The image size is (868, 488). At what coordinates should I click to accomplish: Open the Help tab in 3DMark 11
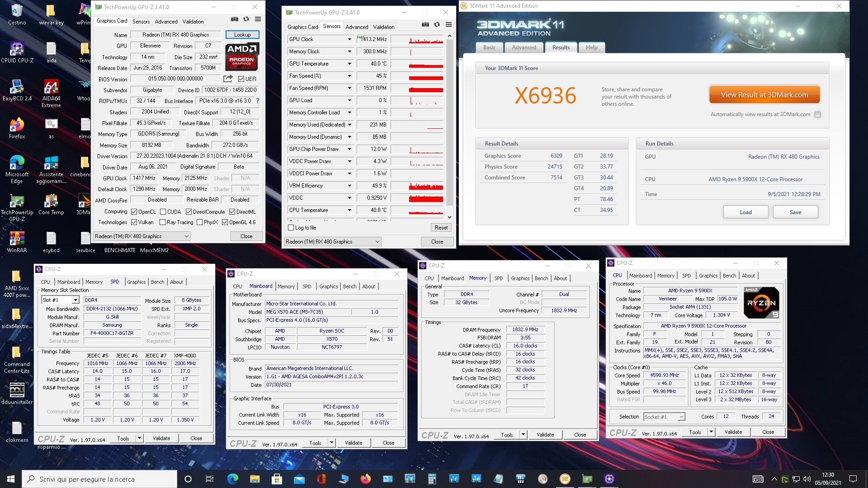tap(591, 47)
